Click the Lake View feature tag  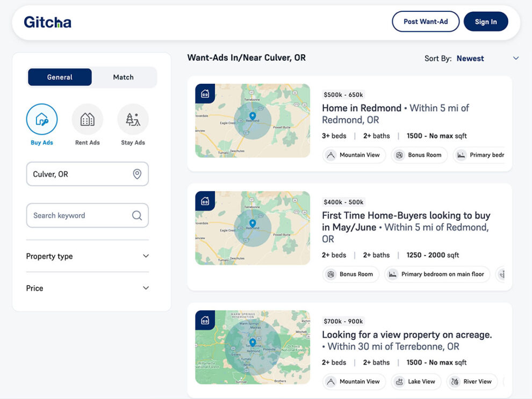tap(416, 382)
